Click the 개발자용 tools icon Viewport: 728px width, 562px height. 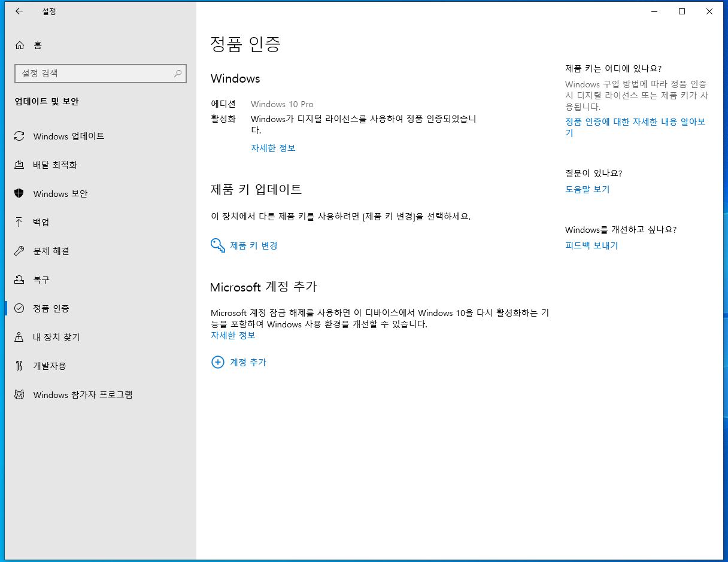(19, 366)
